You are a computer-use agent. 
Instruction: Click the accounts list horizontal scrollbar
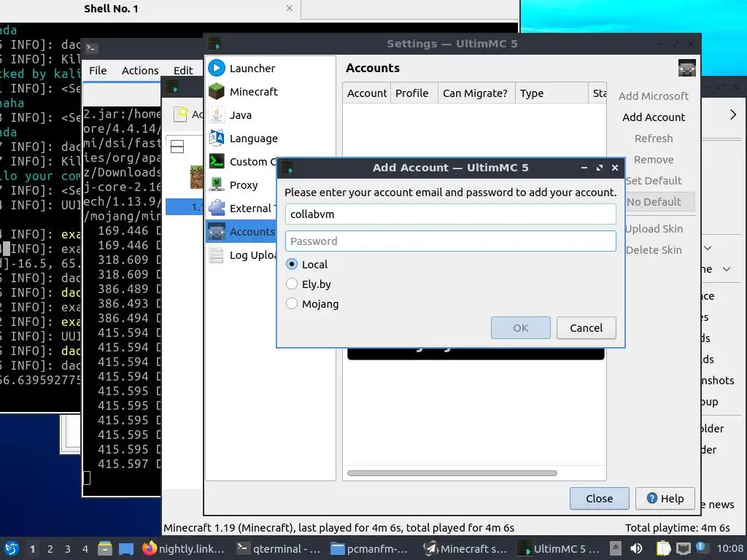point(452,473)
